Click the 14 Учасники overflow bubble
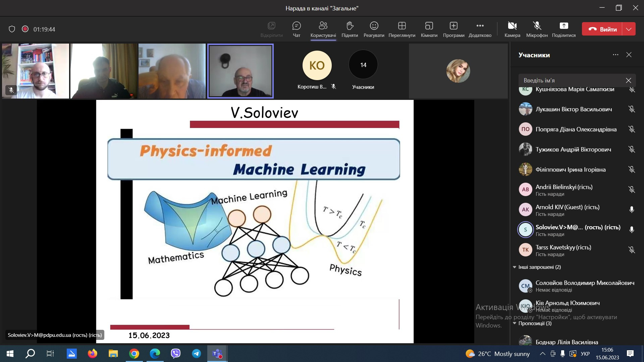 coord(363,65)
